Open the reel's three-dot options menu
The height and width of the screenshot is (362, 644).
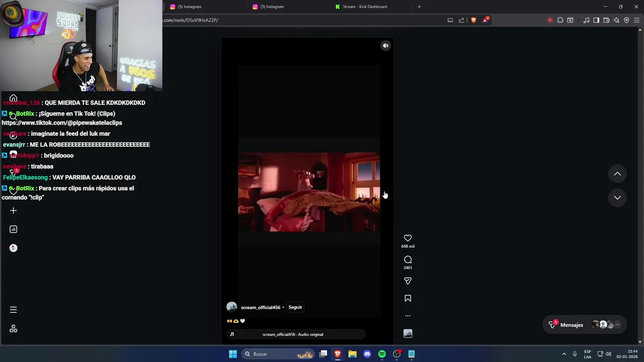coord(408,316)
